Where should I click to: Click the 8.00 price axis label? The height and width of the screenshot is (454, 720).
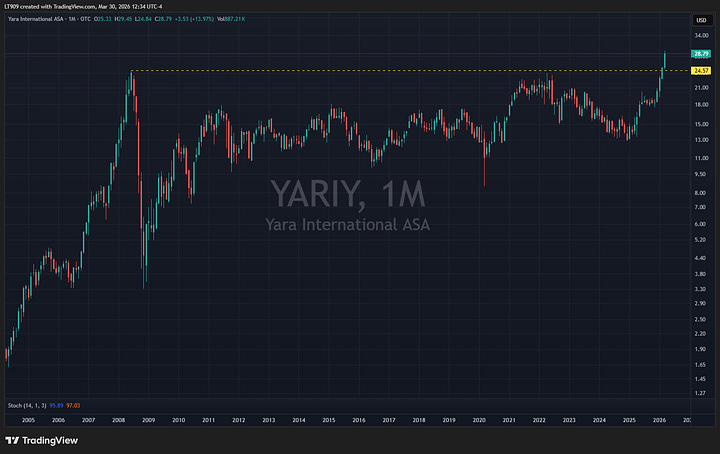700,193
